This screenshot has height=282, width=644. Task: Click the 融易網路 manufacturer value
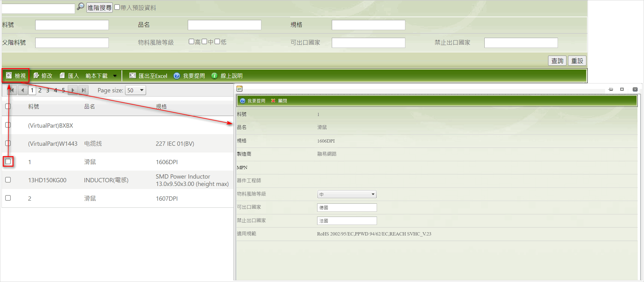click(x=327, y=154)
